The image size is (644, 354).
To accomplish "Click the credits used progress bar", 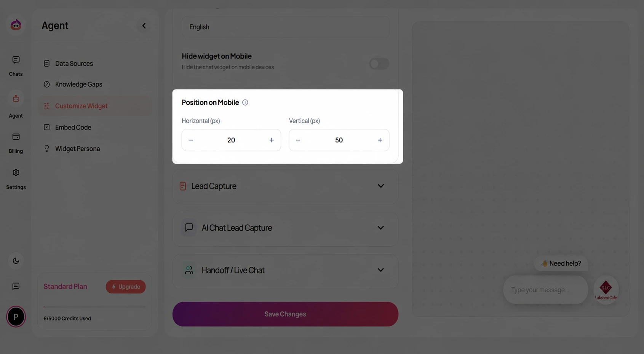I will [x=94, y=307].
